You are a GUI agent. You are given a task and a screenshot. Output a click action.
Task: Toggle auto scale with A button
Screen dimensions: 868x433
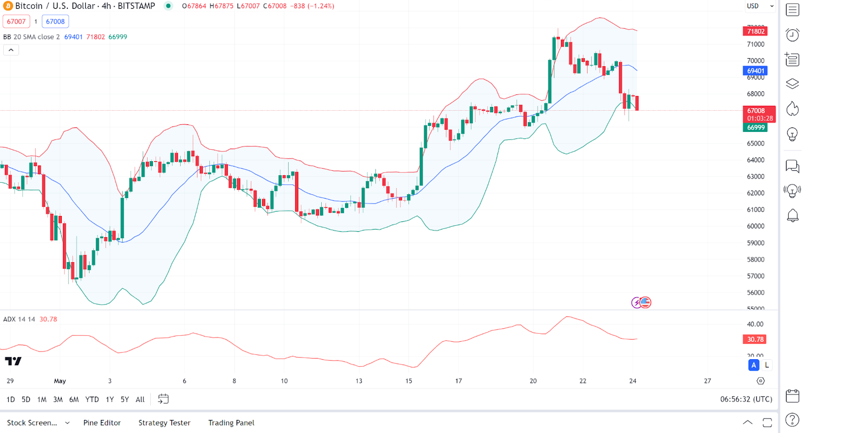(x=754, y=365)
